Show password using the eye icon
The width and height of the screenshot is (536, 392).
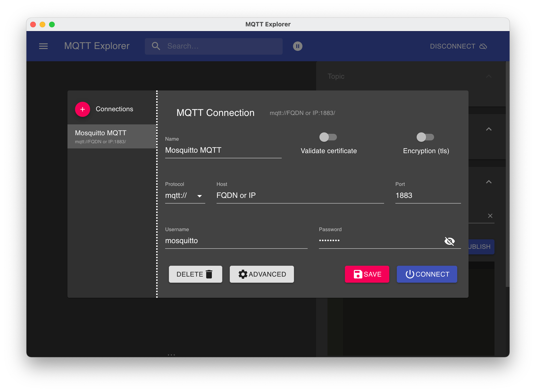coord(449,241)
